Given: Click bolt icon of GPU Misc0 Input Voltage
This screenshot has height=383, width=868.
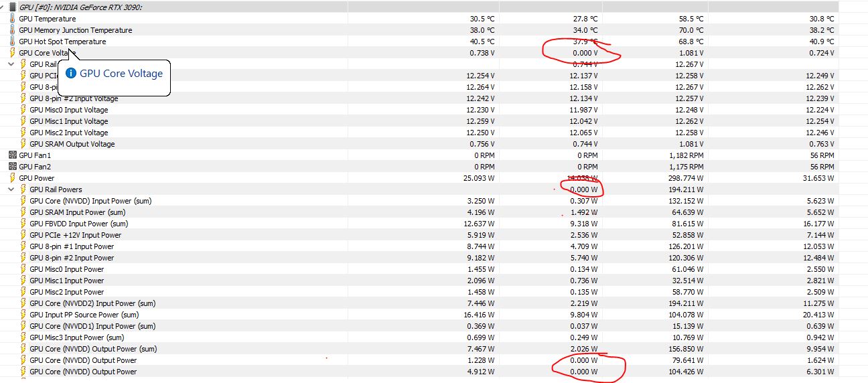Looking at the screenshot, I should click(23, 110).
